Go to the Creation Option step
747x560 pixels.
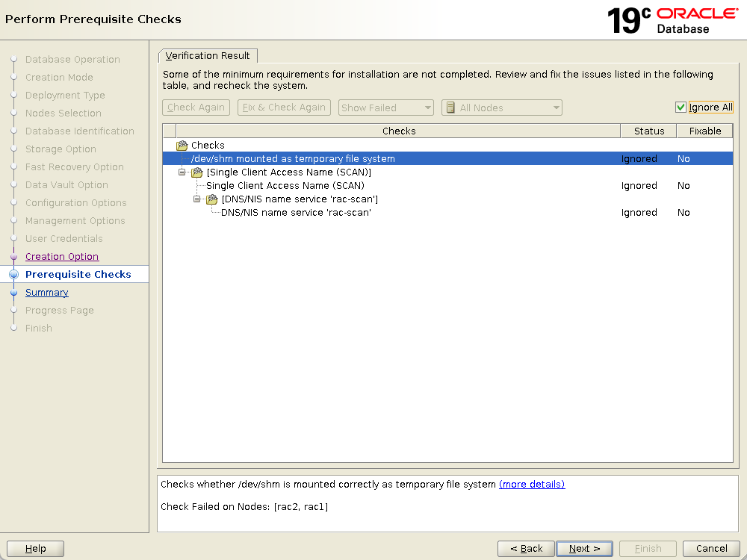[62, 257]
